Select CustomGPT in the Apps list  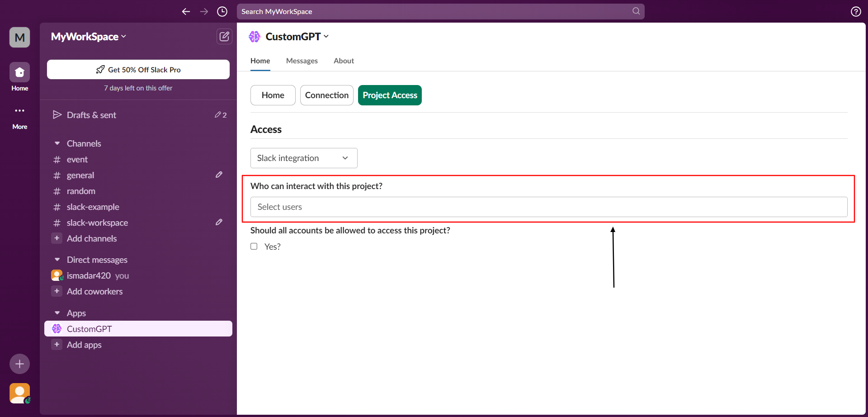tap(138, 329)
